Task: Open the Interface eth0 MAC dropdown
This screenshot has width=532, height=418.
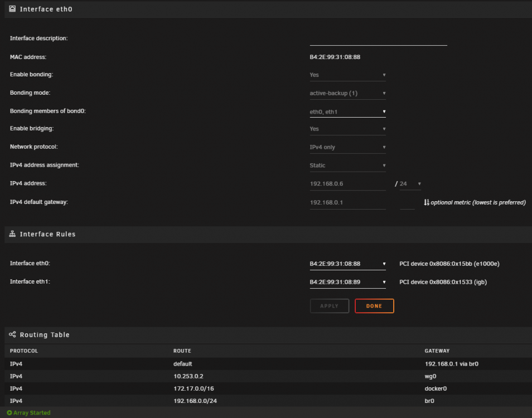Action: 347,264
